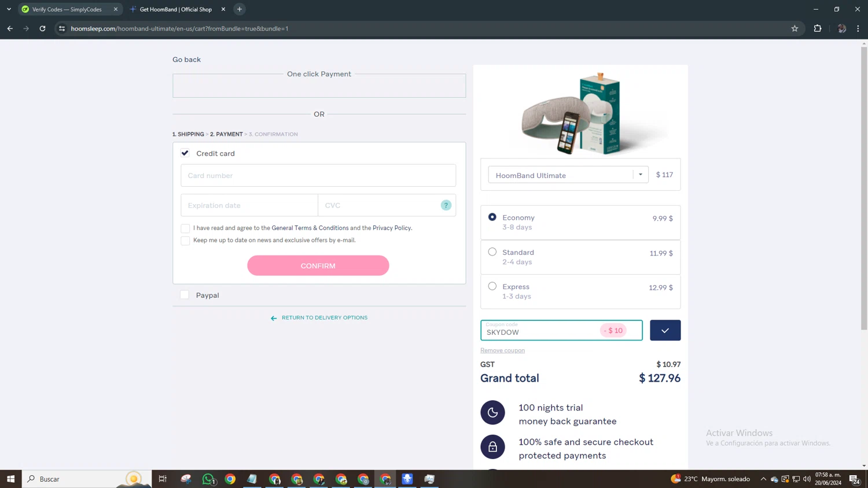The width and height of the screenshot is (868, 488).
Task: Click the left arrow next to Return to delivery options
Action: click(274, 318)
